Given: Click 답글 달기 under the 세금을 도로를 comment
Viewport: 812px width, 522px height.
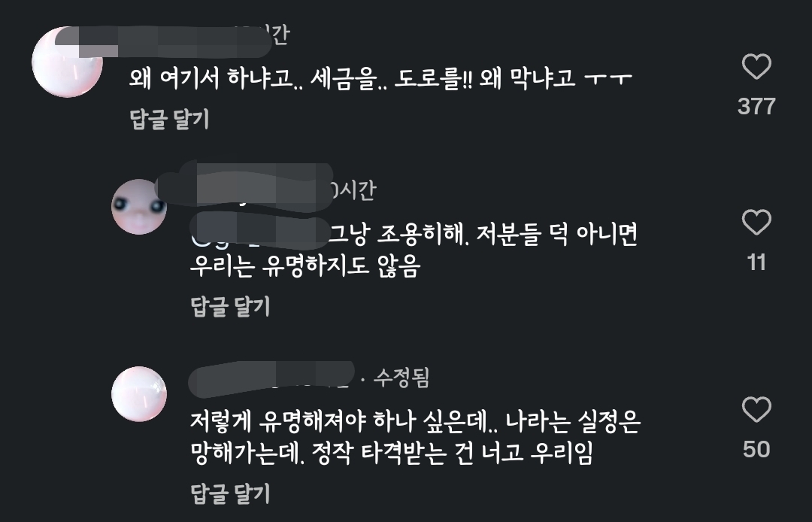Looking at the screenshot, I should coord(169,119).
